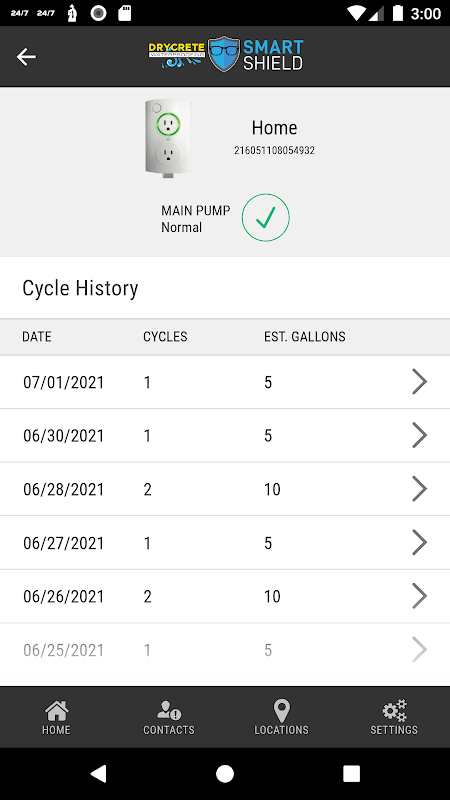450x800 pixels.
Task: Tap the green Main Pump checkmark icon
Action: (265, 217)
